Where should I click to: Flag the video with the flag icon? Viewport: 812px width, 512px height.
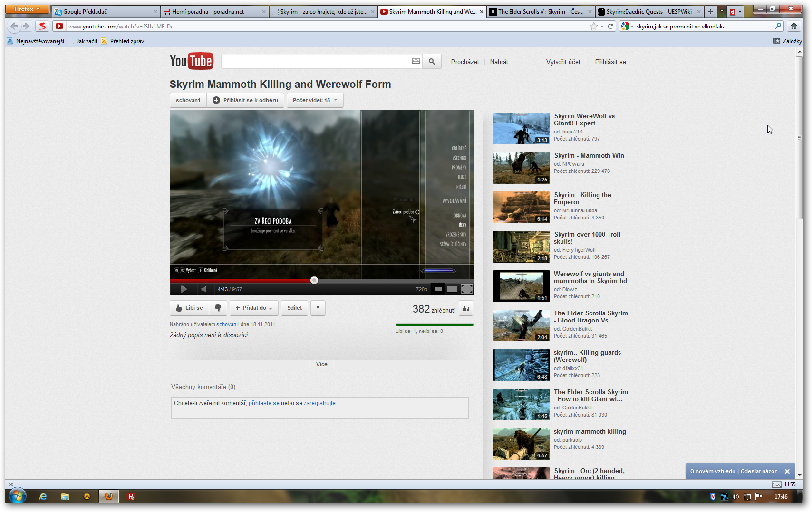coord(318,308)
